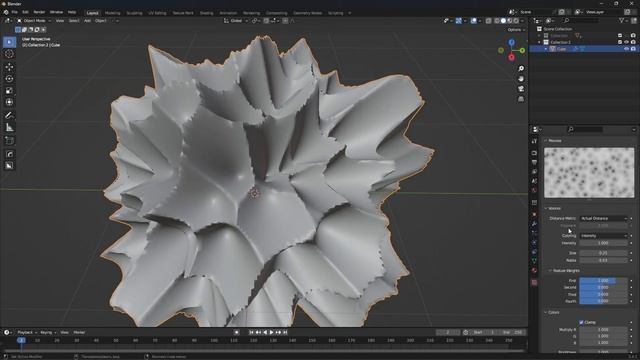The height and width of the screenshot is (360, 640).
Task: Open the Keying popover in timeline
Action: tap(48, 332)
